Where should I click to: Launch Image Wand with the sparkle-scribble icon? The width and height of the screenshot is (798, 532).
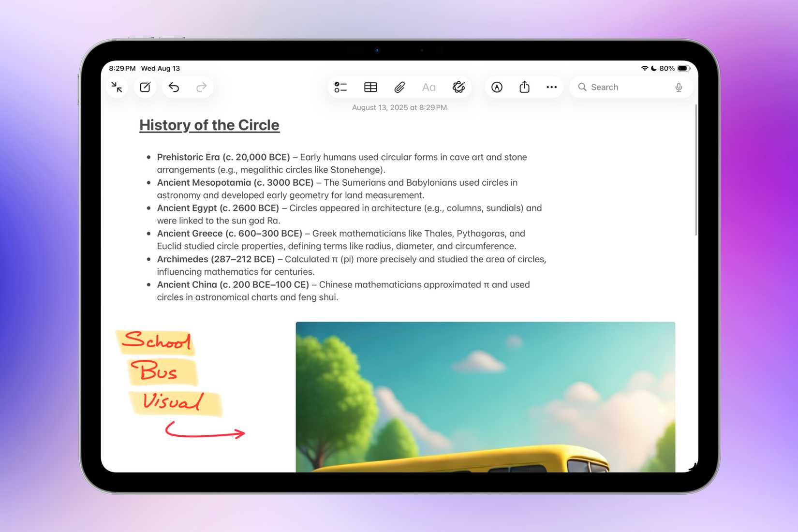(x=458, y=87)
